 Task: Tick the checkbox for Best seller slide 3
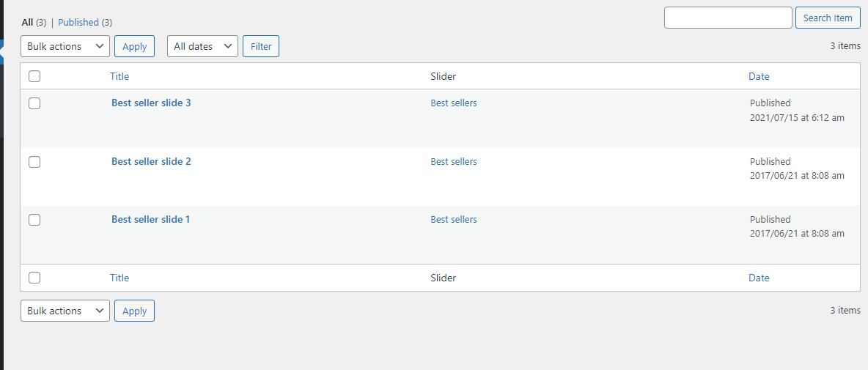pos(34,103)
